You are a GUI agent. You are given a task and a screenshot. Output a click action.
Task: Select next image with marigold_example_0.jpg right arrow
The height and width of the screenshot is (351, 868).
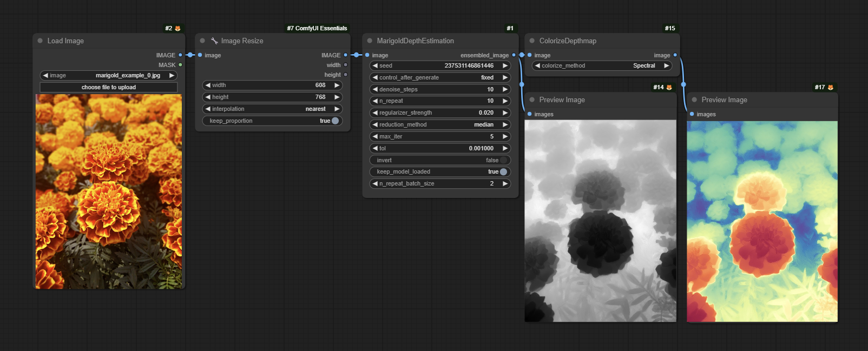(x=172, y=75)
